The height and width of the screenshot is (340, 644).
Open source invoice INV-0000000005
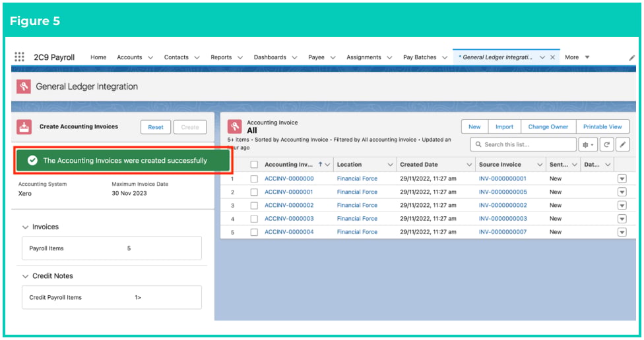pos(503,192)
